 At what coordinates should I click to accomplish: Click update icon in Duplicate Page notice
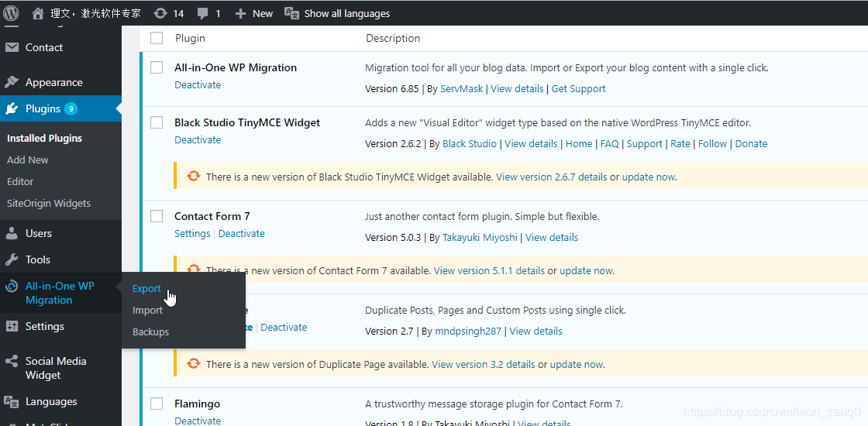[x=193, y=364]
